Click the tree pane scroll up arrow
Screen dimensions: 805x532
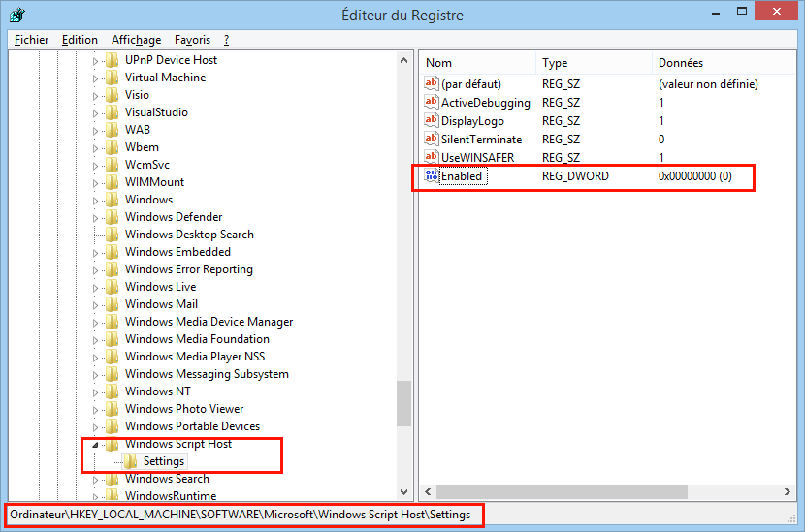tap(404, 60)
